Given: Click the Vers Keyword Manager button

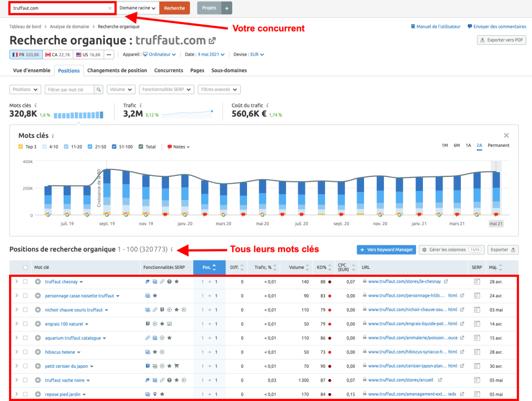Looking at the screenshot, I should pyautogui.click(x=387, y=250).
